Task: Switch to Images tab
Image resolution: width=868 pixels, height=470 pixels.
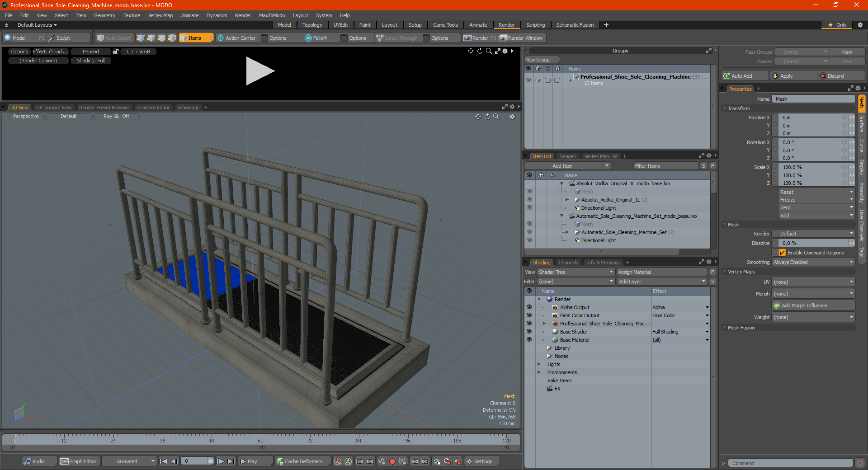Action: coord(567,156)
